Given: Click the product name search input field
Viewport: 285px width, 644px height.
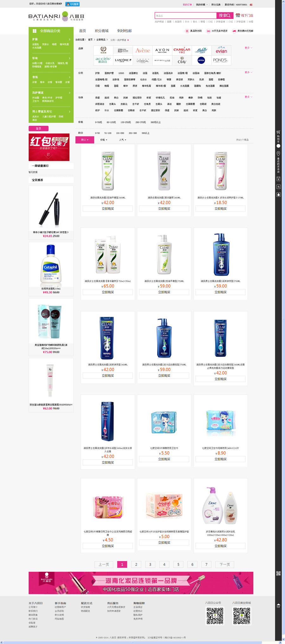Looking at the screenshot, I should tap(186, 16).
